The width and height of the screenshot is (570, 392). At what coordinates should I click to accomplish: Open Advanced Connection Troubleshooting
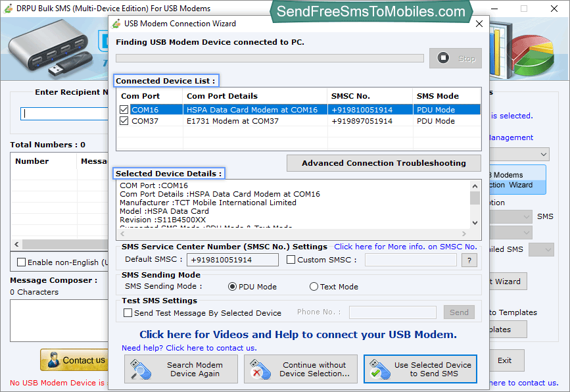point(383,163)
